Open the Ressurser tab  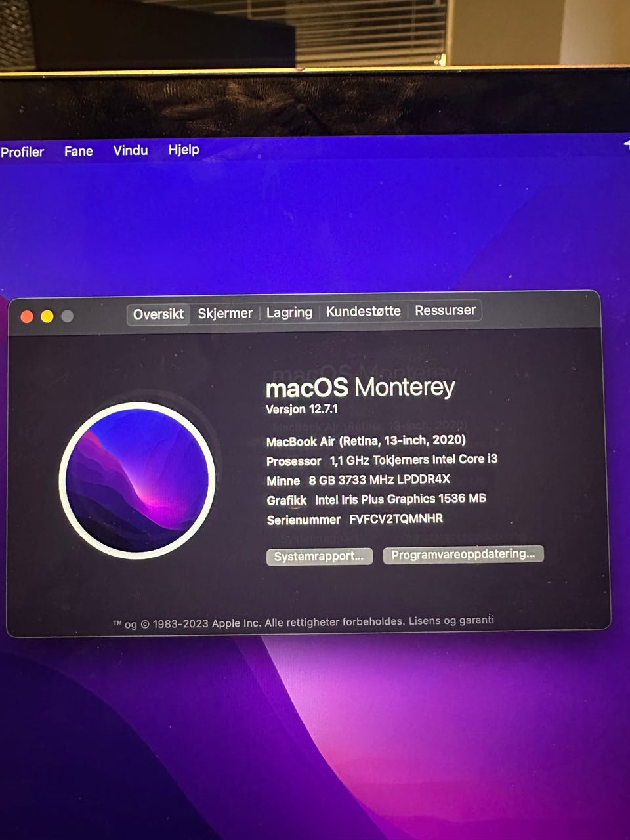pyautogui.click(x=445, y=310)
